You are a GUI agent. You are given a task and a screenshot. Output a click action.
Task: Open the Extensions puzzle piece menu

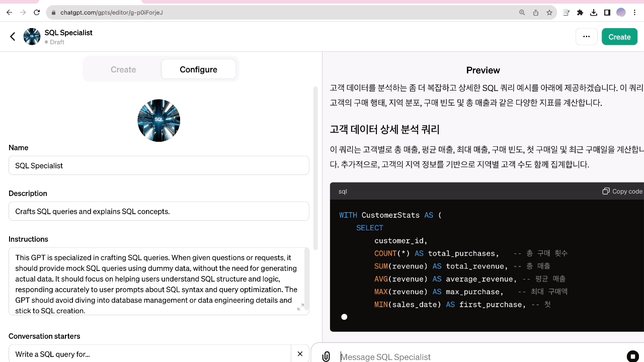pyautogui.click(x=580, y=13)
